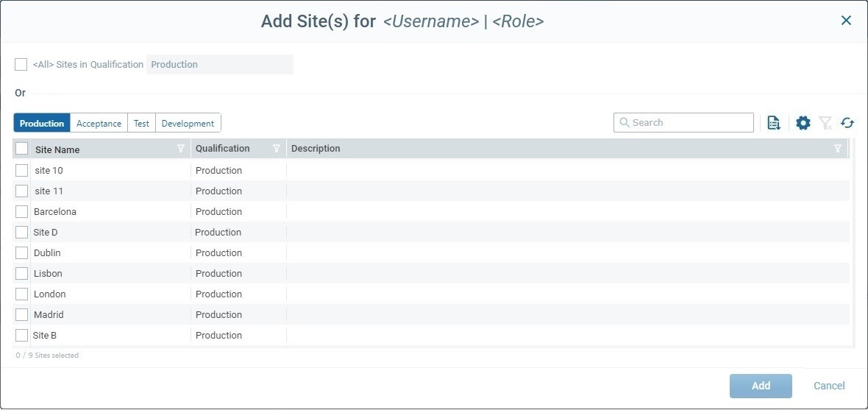The height and width of the screenshot is (410, 868).
Task: Refresh the sites list
Action: pos(848,123)
